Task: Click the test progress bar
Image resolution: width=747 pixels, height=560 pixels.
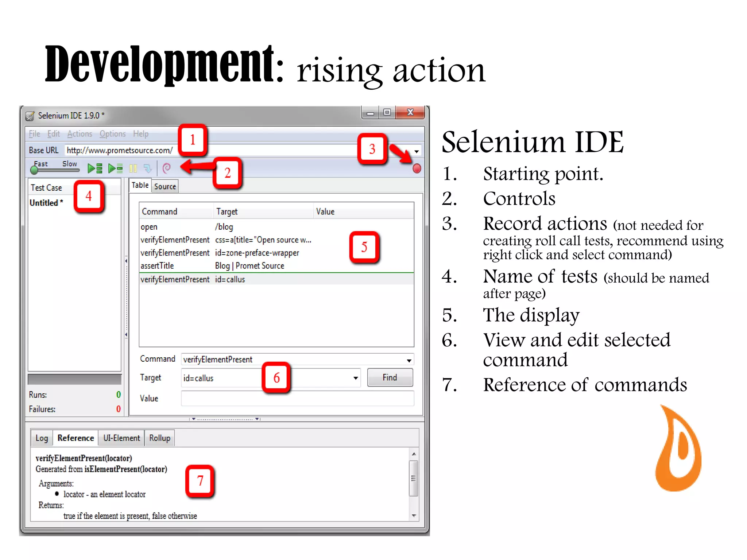Action: pyautogui.click(x=74, y=379)
